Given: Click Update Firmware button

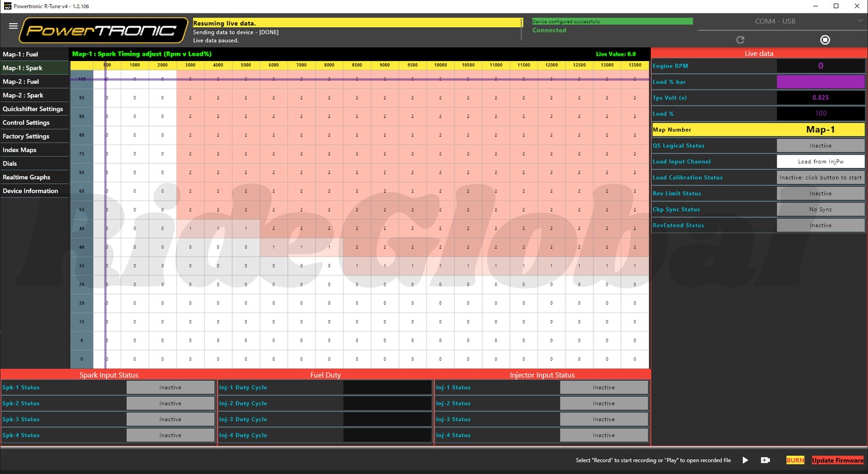Looking at the screenshot, I should point(838,460).
